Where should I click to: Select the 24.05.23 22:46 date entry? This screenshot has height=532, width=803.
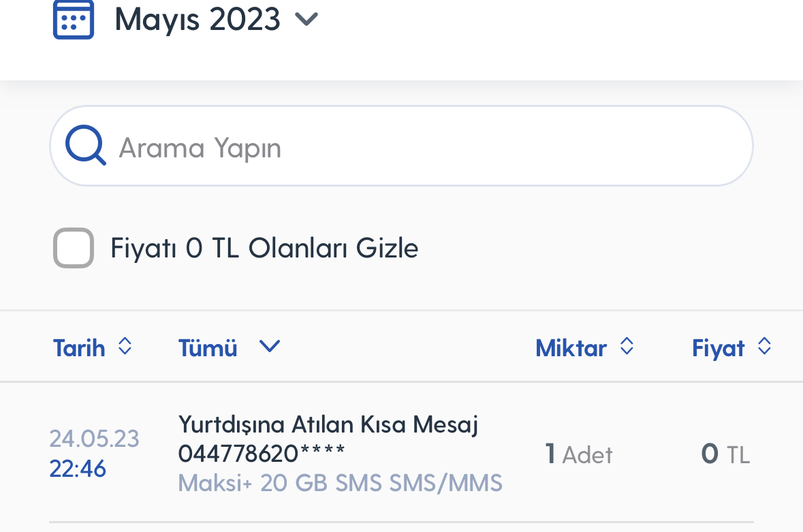(94, 454)
